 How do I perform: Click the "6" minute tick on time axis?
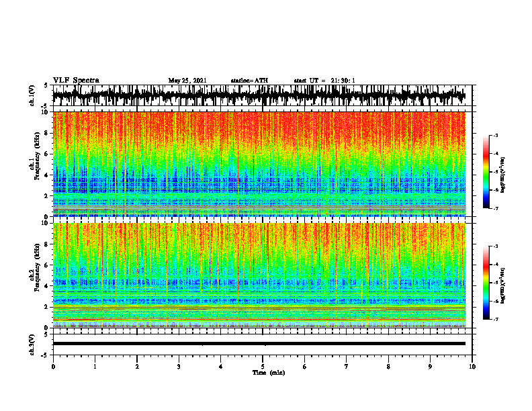tap(305, 367)
